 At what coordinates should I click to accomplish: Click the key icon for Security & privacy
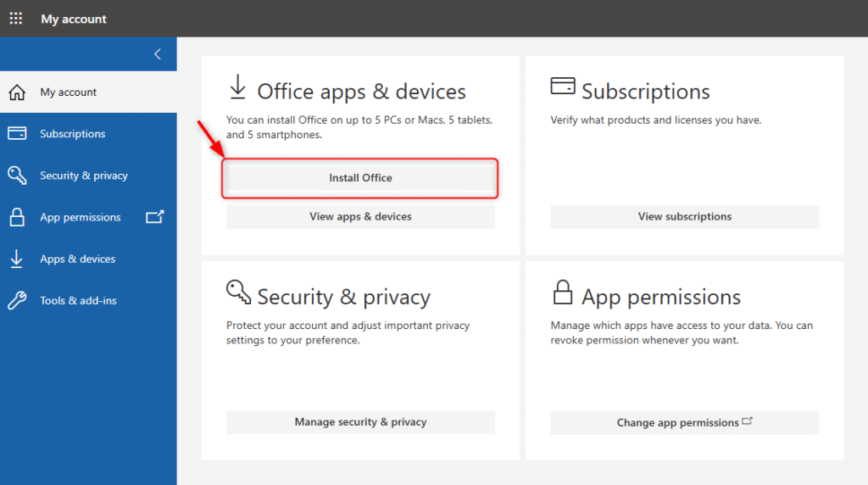[17, 176]
